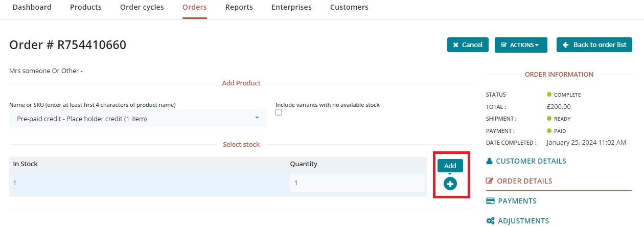
Task: Enable include variants with no available stock
Action: [279, 112]
